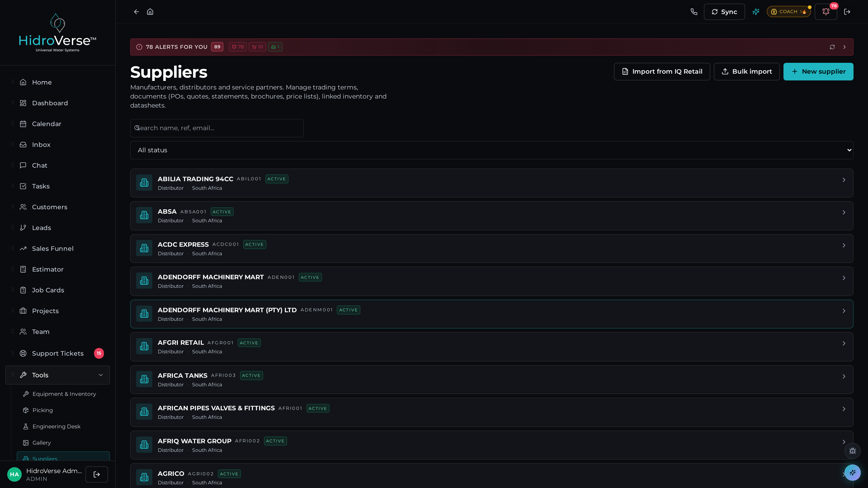This screenshot has height=488, width=868.
Task: Collapse the Tools section
Action: [58, 375]
